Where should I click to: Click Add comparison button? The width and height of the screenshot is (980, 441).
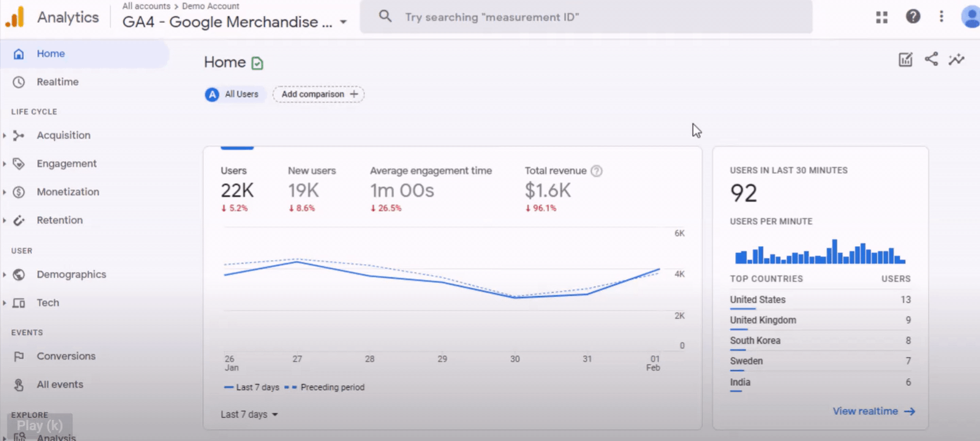(318, 94)
